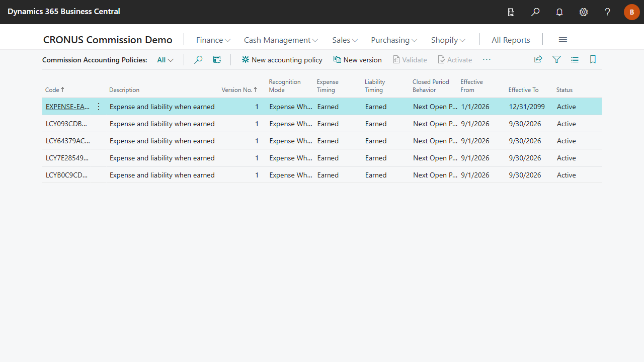Click the 1/1/2026 Effective From date
The image size is (644, 362).
click(475, 107)
